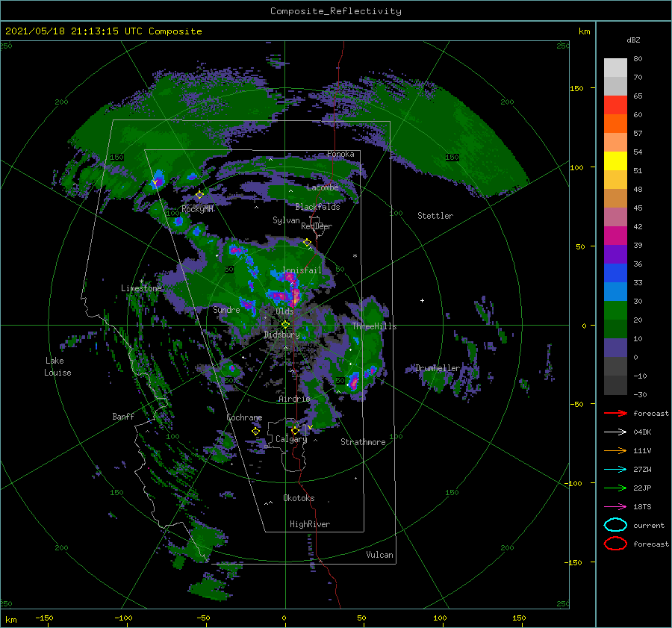The height and width of the screenshot is (628, 672).
Task: Click the RockyMH label
Action: (198, 209)
